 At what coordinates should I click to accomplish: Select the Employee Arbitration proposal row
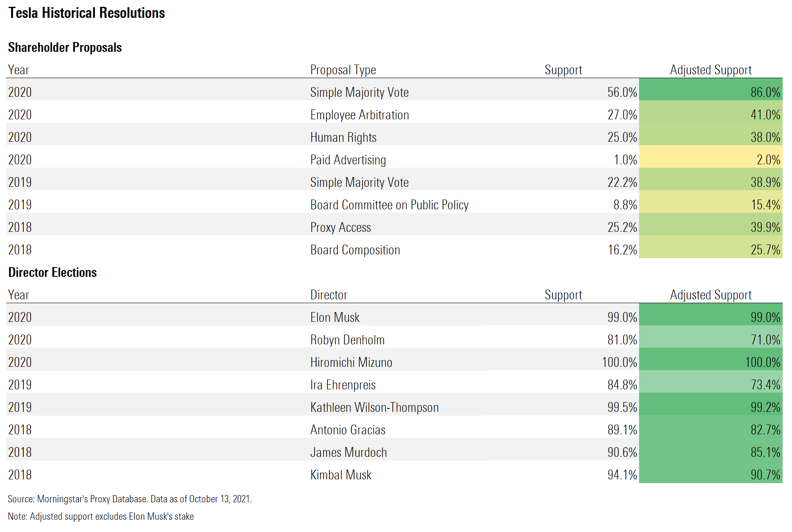(x=359, y=115)
